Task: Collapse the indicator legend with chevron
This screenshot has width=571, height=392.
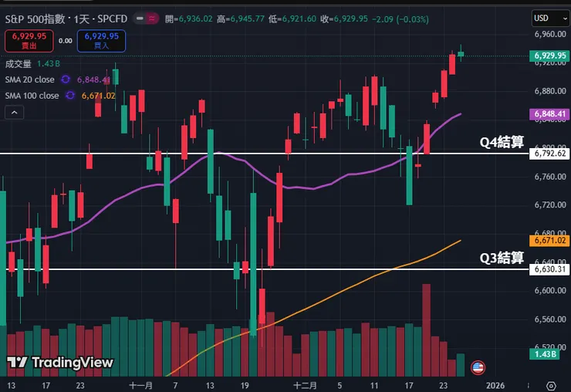Action: point(14,113)
